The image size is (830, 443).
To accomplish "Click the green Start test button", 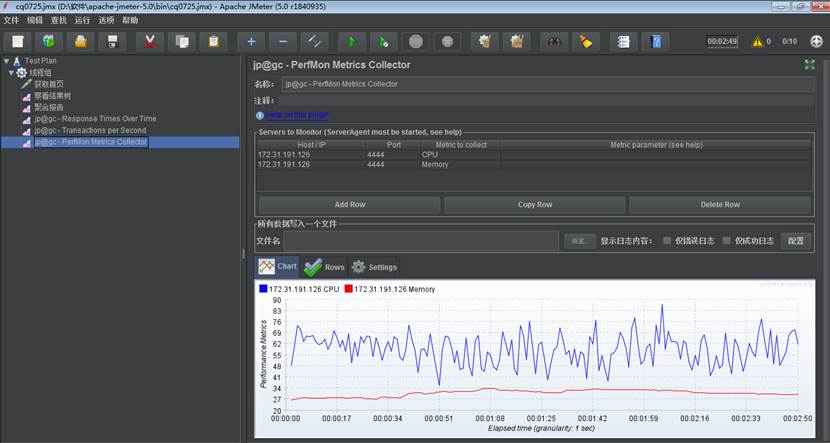I will pos(351,41).
